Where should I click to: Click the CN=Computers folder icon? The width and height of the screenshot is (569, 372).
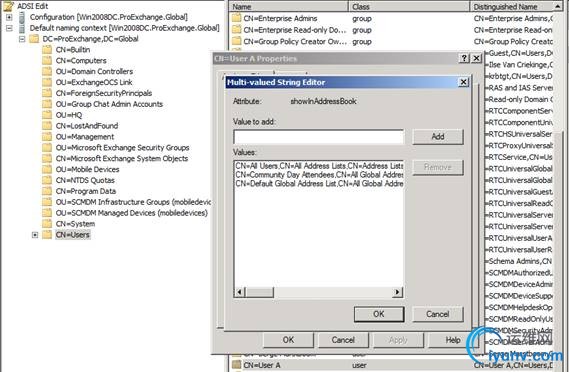pyautogui.click(x=47, y=61)
